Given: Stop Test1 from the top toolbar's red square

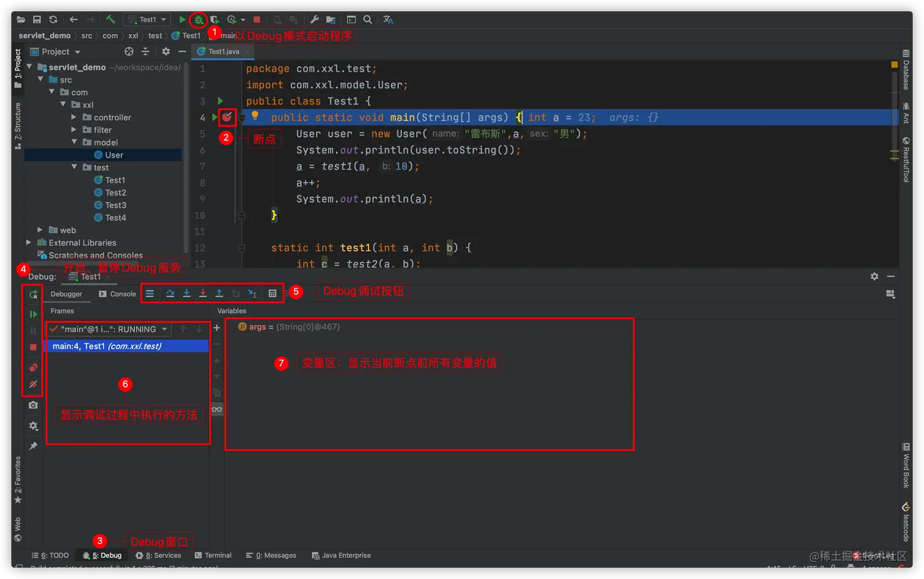Looking at the screenshot, I should (257, 20).
